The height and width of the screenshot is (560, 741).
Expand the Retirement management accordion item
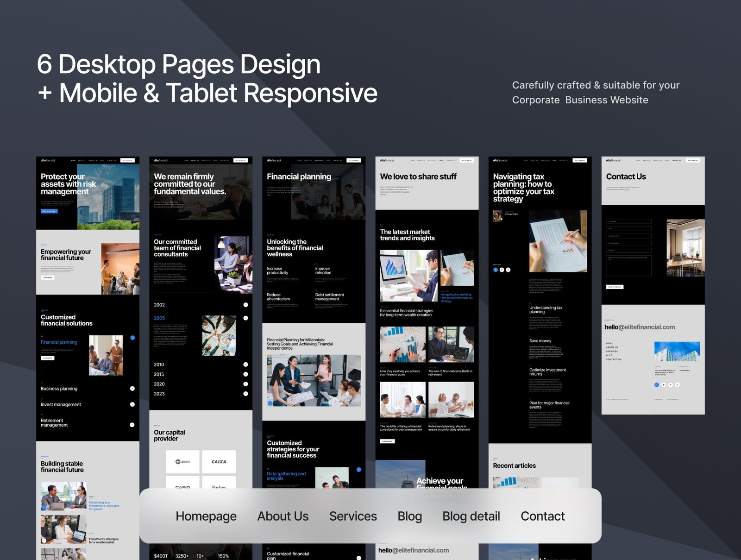pyautogui.click(x=132, y=425)
